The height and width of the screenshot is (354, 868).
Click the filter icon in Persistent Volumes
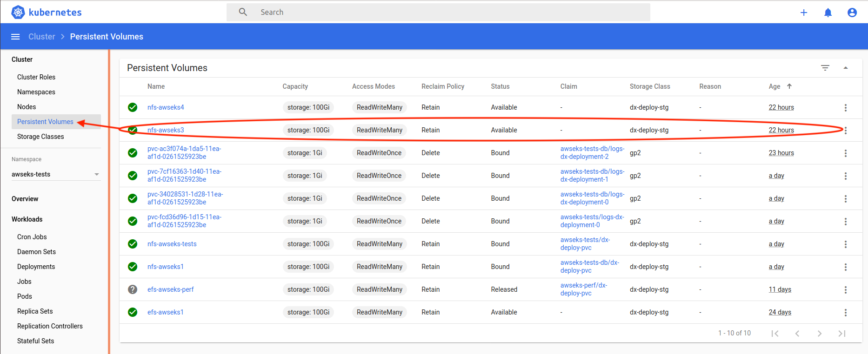point(825,68)
